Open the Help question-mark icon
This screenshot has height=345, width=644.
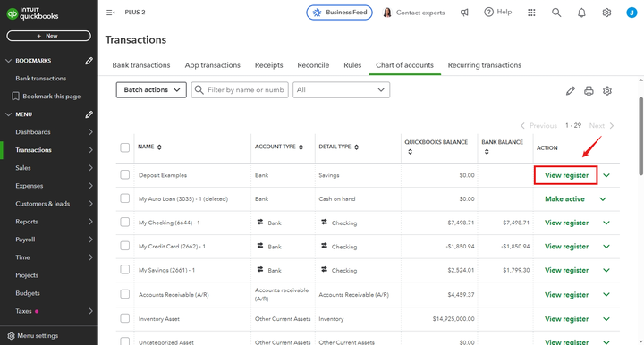pyautogui.click(x=488, y=12)
